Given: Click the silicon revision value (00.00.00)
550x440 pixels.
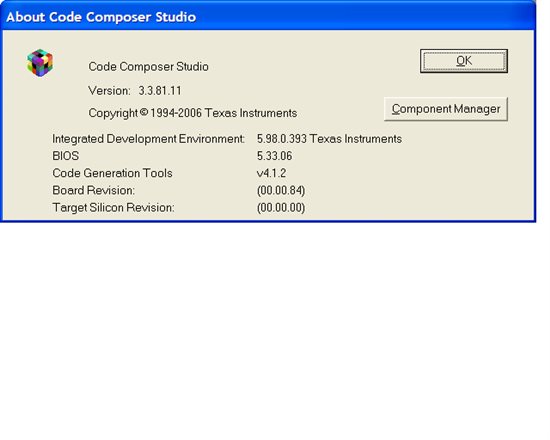Looking at the screenshot, I should 281,208.
